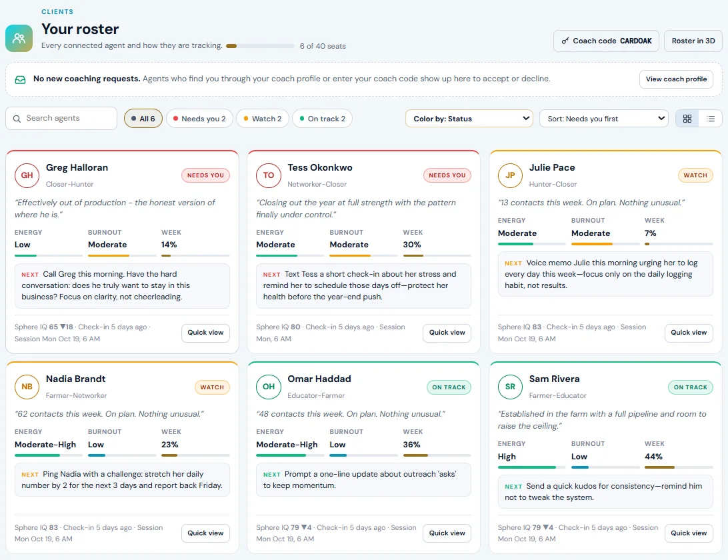Open Quick view for Nadia Brandt
This screenshot has width=728, height=560.
(x=205, y=533)
